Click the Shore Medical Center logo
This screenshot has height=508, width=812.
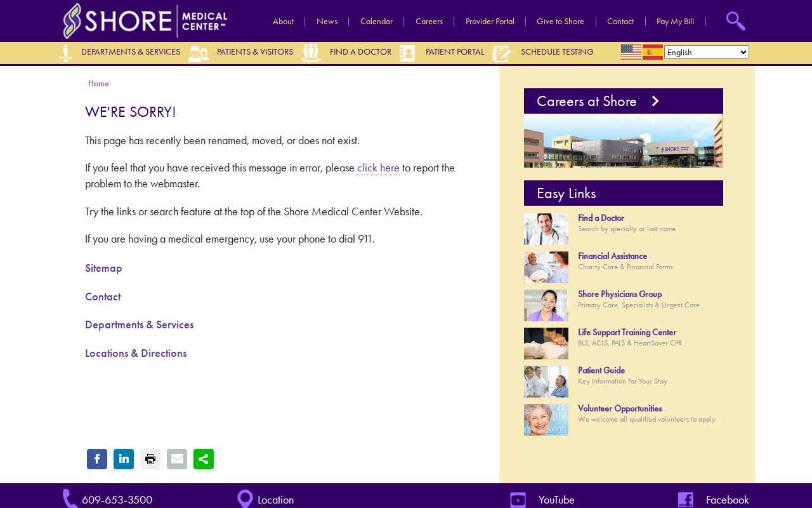click(x=145, y=21)
